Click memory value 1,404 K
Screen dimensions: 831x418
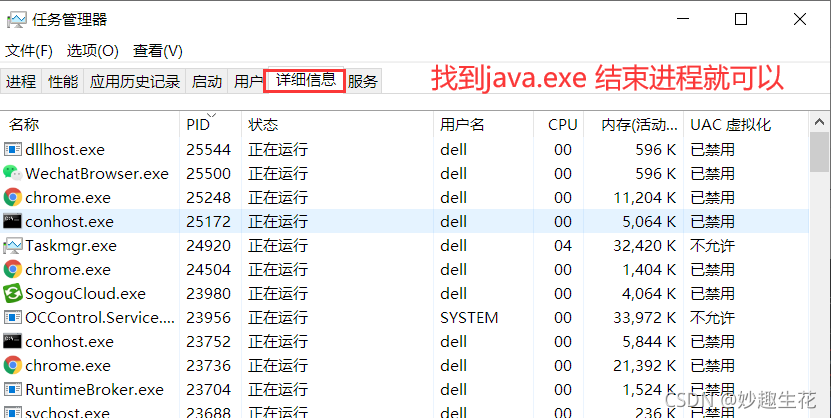[x=649, y=270]
